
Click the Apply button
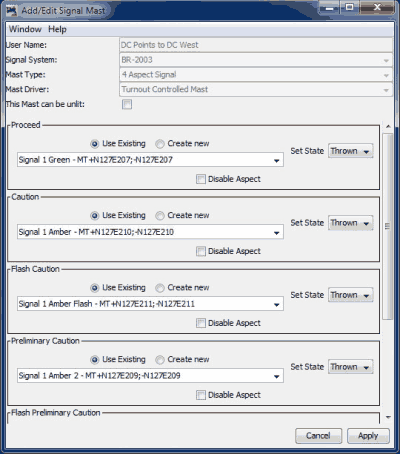pyautogui.click(x=368, y=436)
